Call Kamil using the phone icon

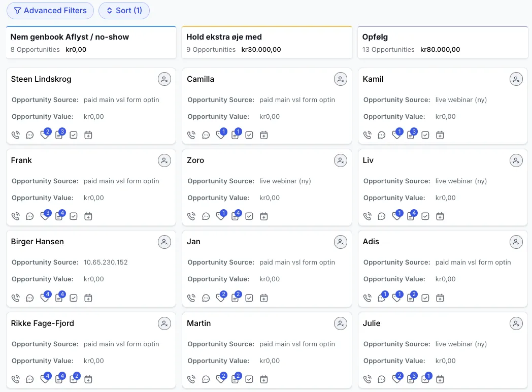point(368,135)
